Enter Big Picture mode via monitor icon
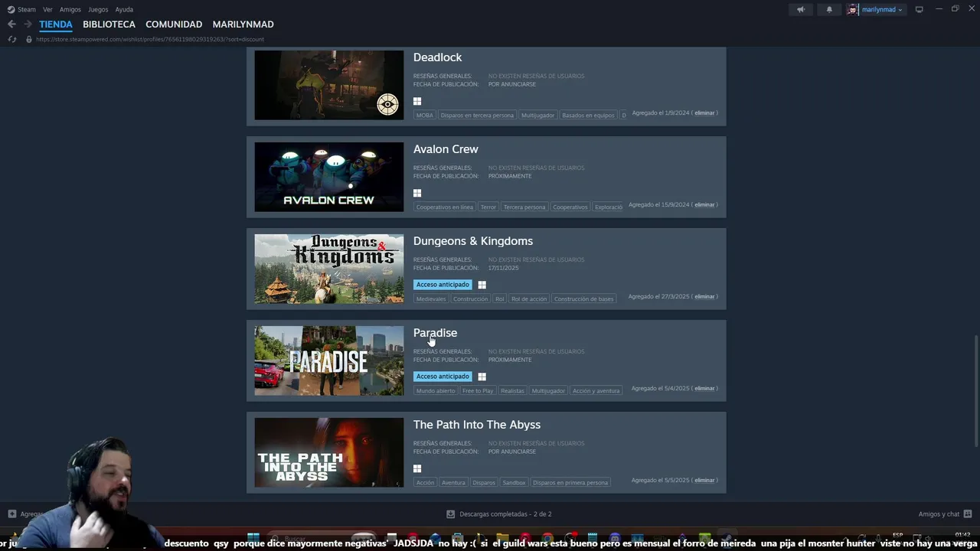980x551 pixels. pos(920,9)
